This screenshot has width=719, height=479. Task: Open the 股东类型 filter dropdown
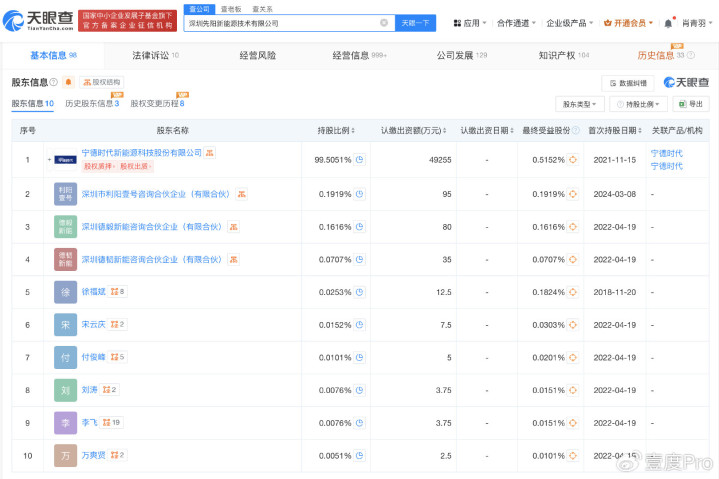coord(580,104)
